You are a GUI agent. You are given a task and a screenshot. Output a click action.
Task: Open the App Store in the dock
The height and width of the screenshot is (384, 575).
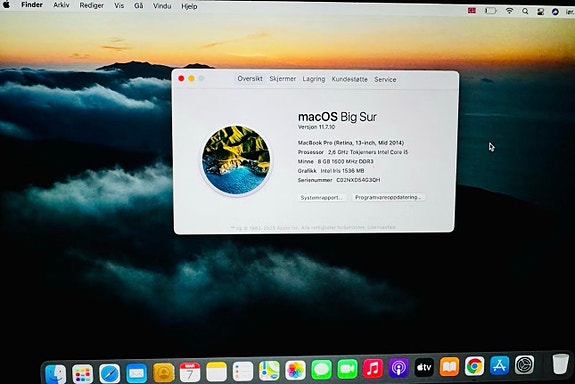pyautogui.click(x=499, y=365)
